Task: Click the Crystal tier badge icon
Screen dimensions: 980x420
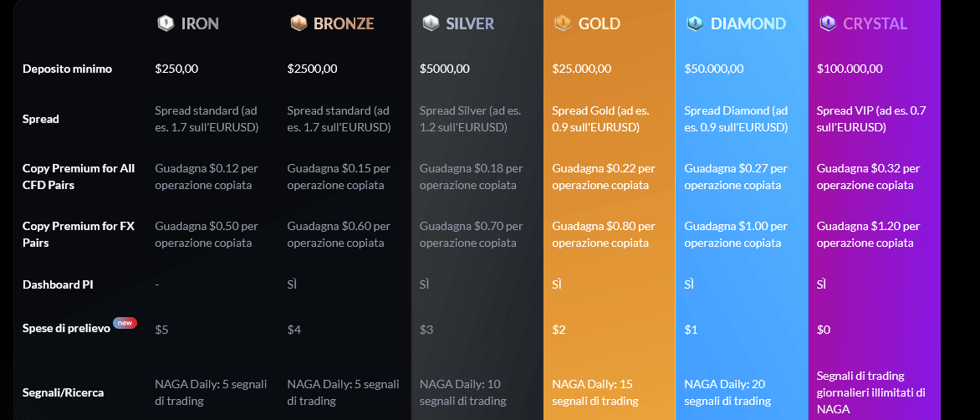Action: tap(828, 23)
